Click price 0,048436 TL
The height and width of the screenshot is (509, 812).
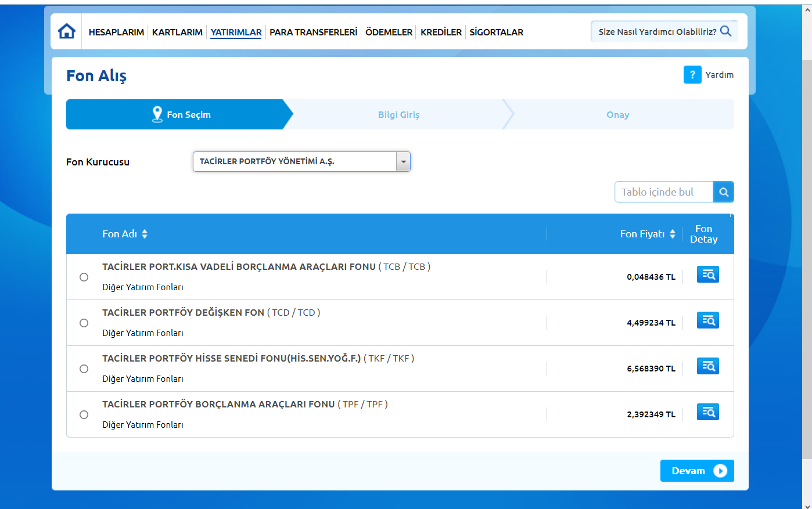pos(651,277)
